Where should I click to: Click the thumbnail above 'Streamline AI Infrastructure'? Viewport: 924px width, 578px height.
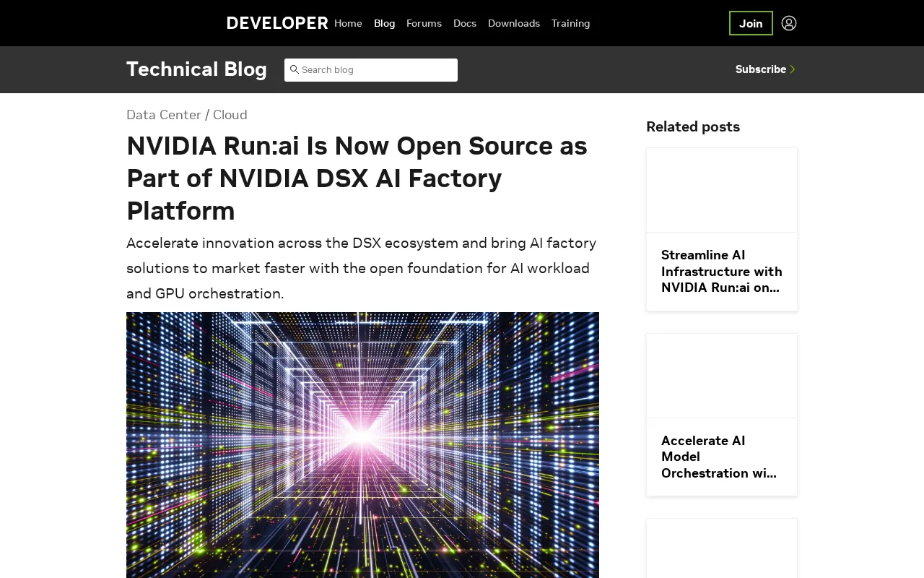722,190
